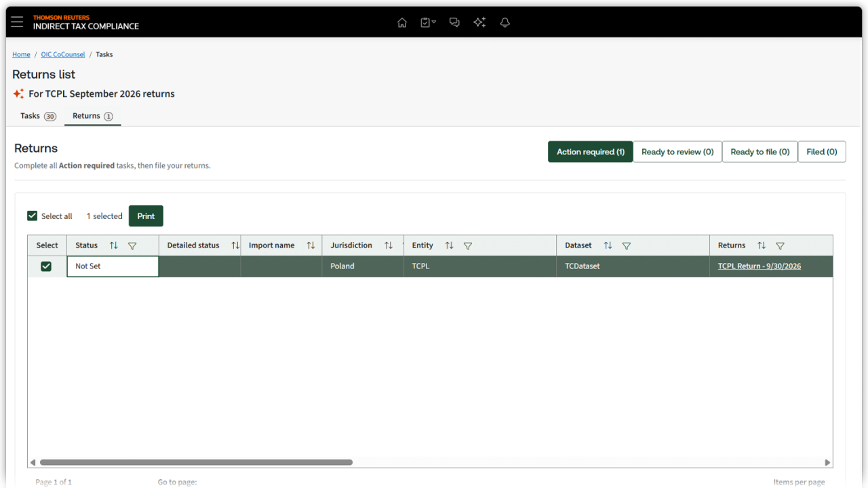
Task: Go to Home via house icon
Action: click(402, 22)
